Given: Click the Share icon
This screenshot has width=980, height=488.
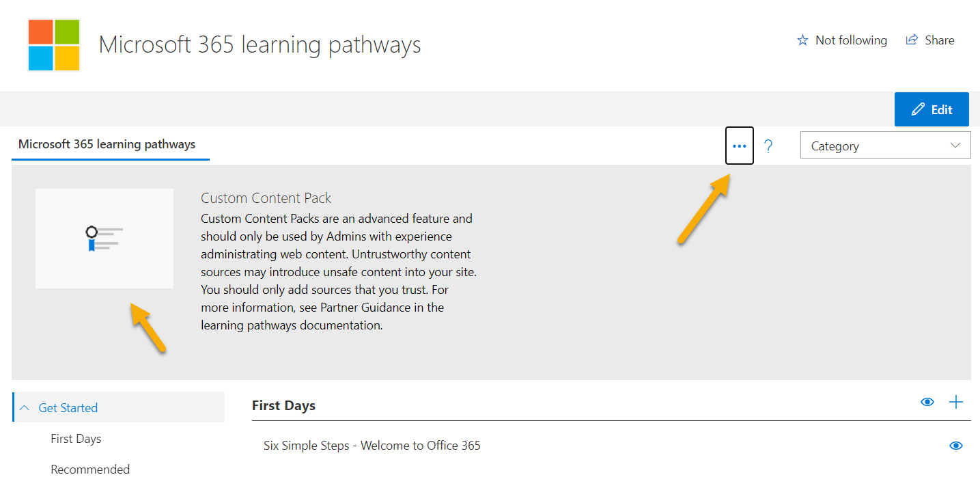Looking at the screenshot, I should pos(911,40).
